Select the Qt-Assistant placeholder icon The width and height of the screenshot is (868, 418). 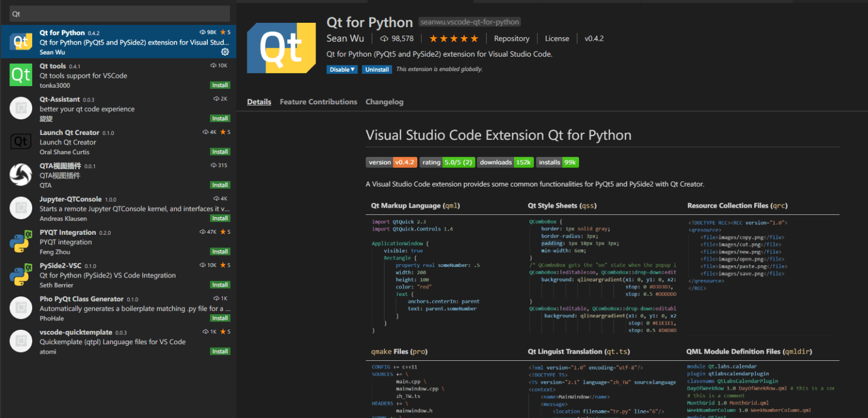click(x=21, y=108)
